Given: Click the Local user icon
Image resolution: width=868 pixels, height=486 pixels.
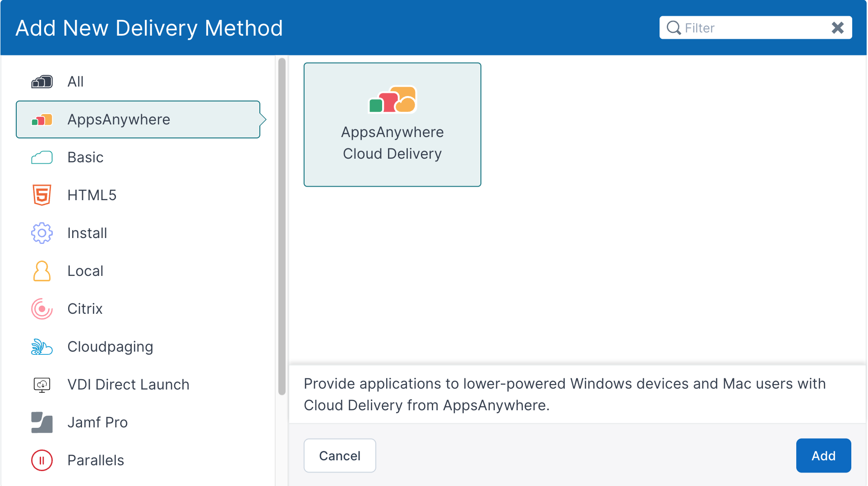Looking at the screenshot, I should click(x=42, y=271).
